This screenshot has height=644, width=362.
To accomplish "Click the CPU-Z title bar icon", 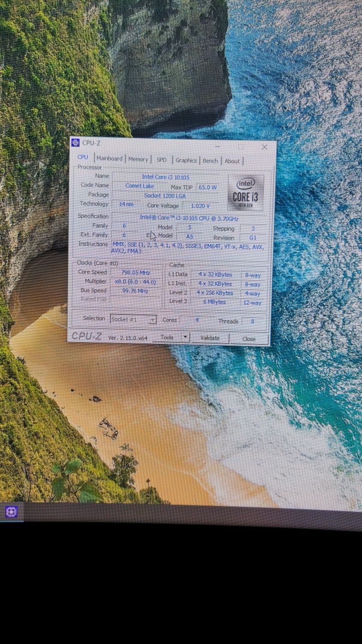I will 75,143.
